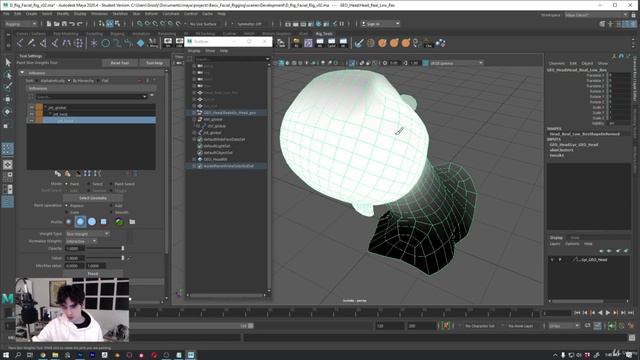Select the Add paint operation radio

coord(111,206)
